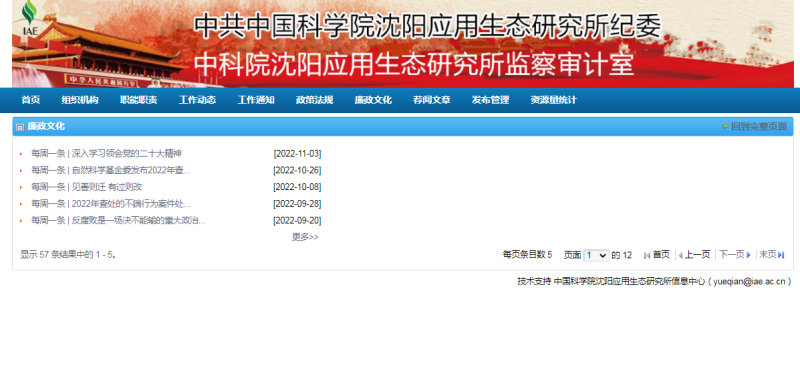800x366 pixels.
Task: Open the 资源量统计 navigation item
Action: pyautogui.click(x=554, y=100)
